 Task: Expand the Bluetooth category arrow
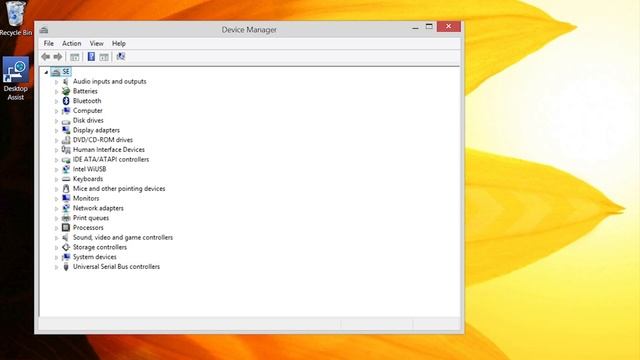[56, 101]
